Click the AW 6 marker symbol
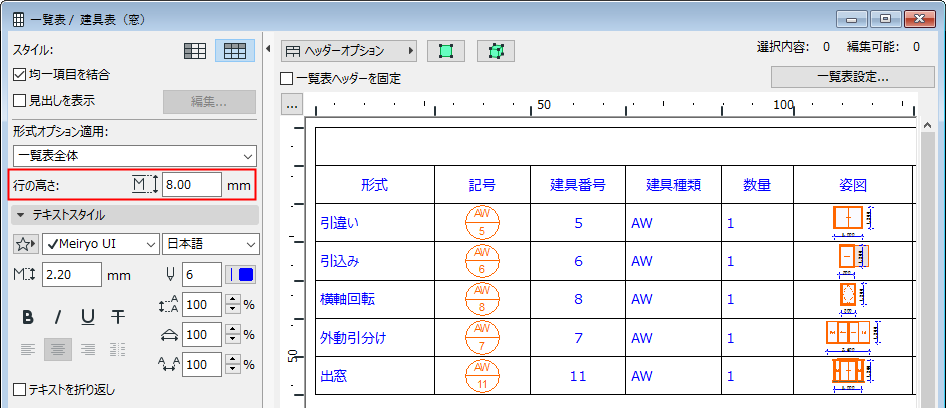This screenshot has height=408, width=946. tap(483, 261)
